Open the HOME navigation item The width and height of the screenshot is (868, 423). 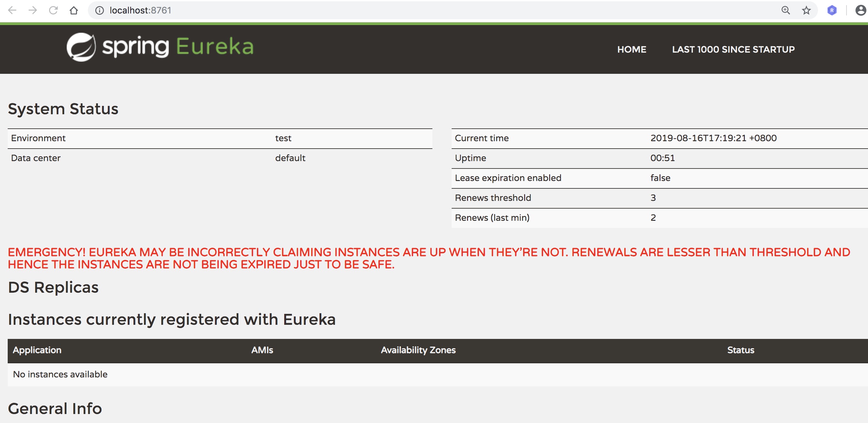pyautogui.click(x=632, y=49)
